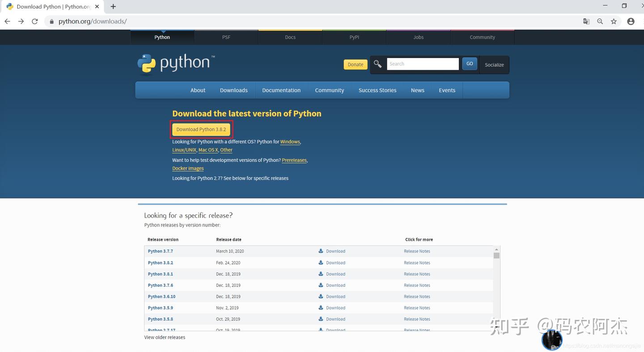Image resolution: width=644 pixels, height=352 pixels.
Task: Open Release Notes for Python 3.8.2
Action: (416, 263)
